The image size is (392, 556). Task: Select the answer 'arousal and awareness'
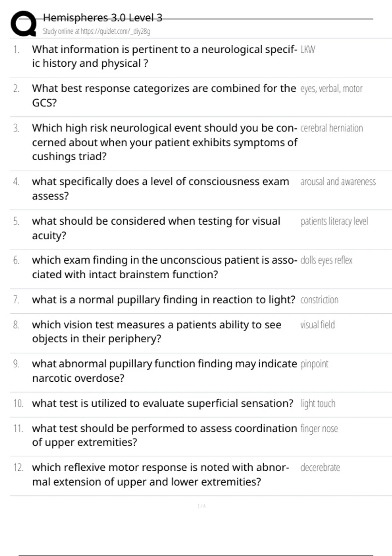(338, 182)
